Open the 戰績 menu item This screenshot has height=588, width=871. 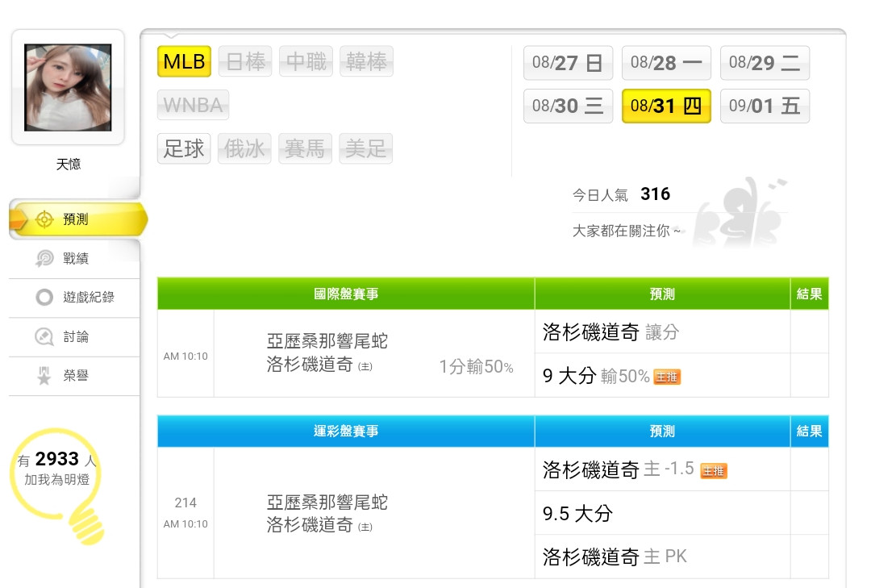[76, 258]
